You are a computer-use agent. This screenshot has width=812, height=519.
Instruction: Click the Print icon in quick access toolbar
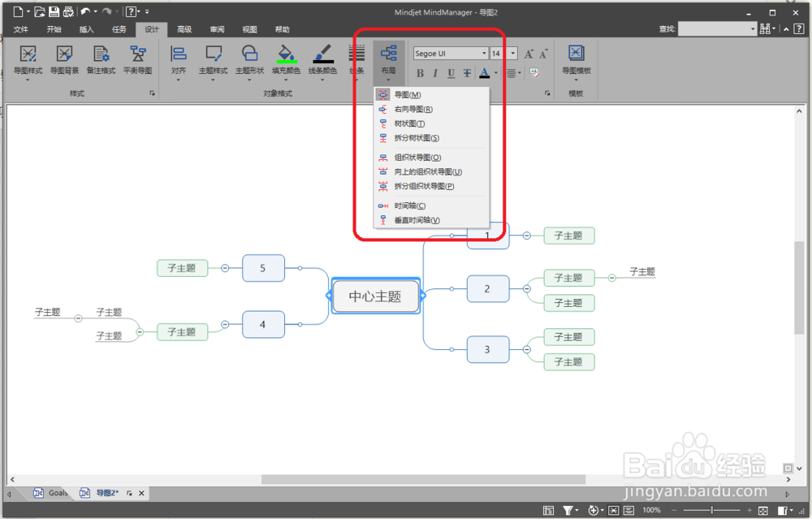[68, 11]
